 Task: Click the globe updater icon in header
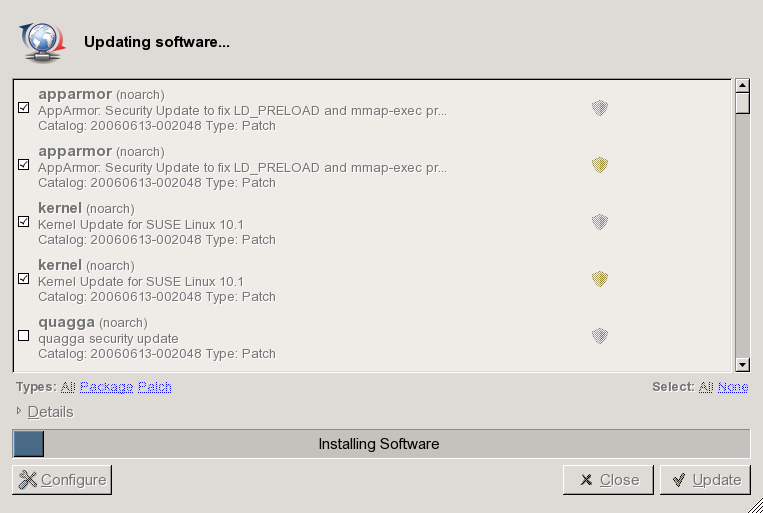click(41, 41)
